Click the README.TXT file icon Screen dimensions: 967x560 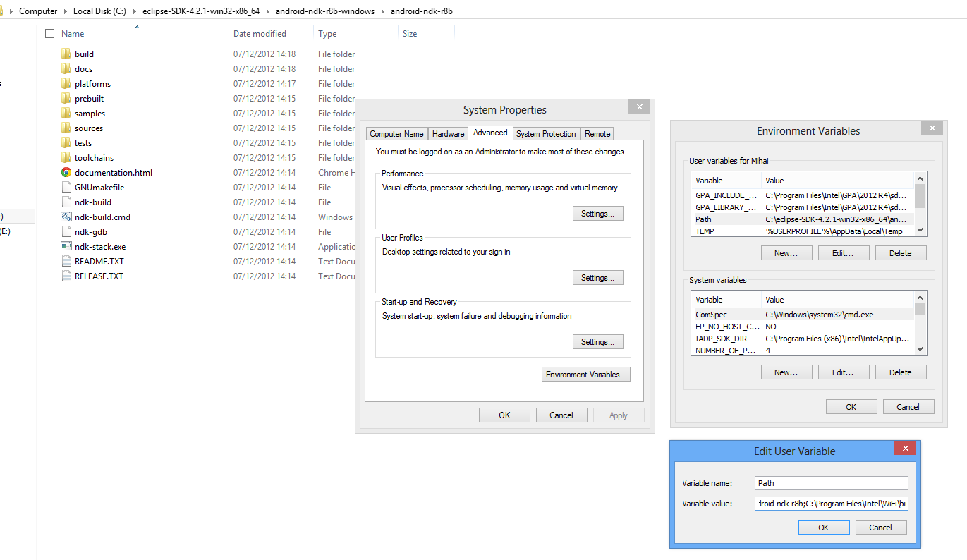tap(66, 262)
